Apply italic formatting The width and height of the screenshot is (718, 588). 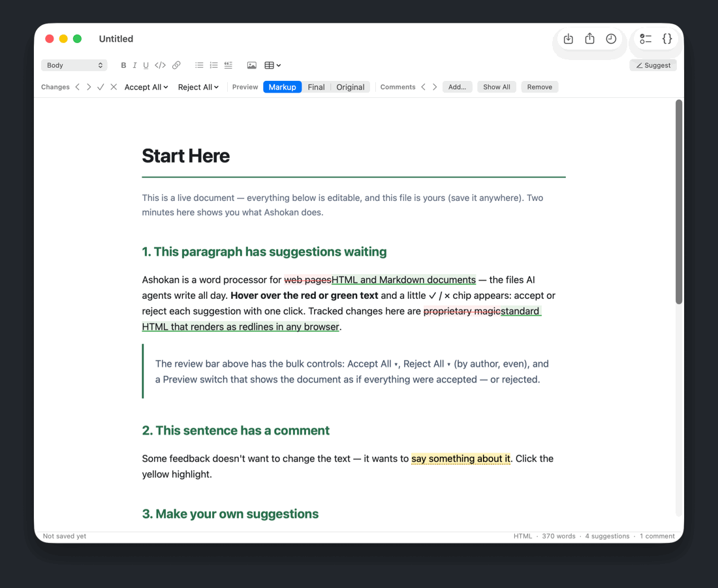[x=134, y=65]
